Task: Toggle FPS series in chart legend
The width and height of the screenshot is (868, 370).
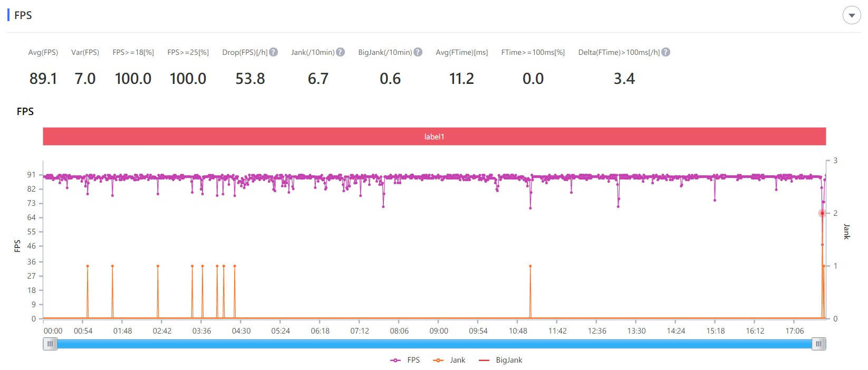Action: coord(405,360)
